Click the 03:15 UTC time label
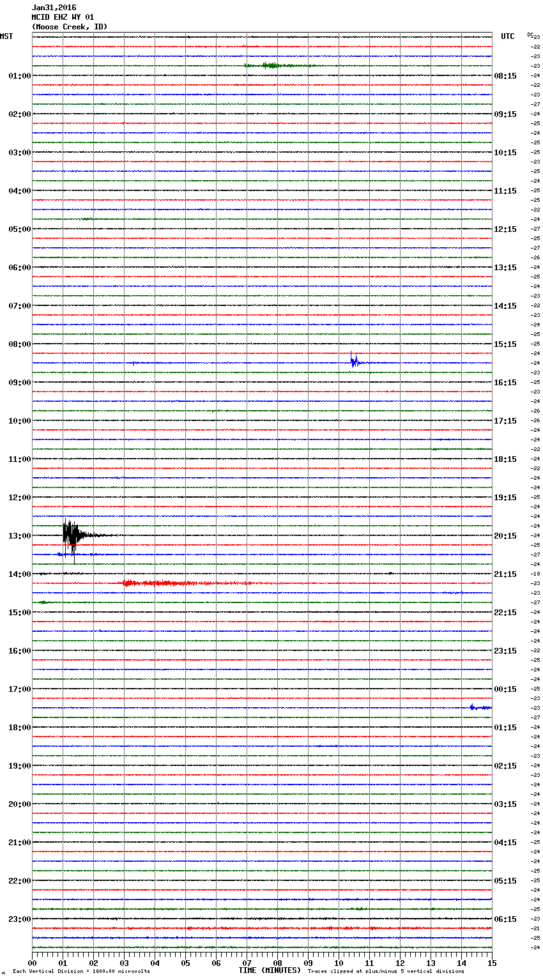Viewport: 543px width, 980px height. pos(505,804)
